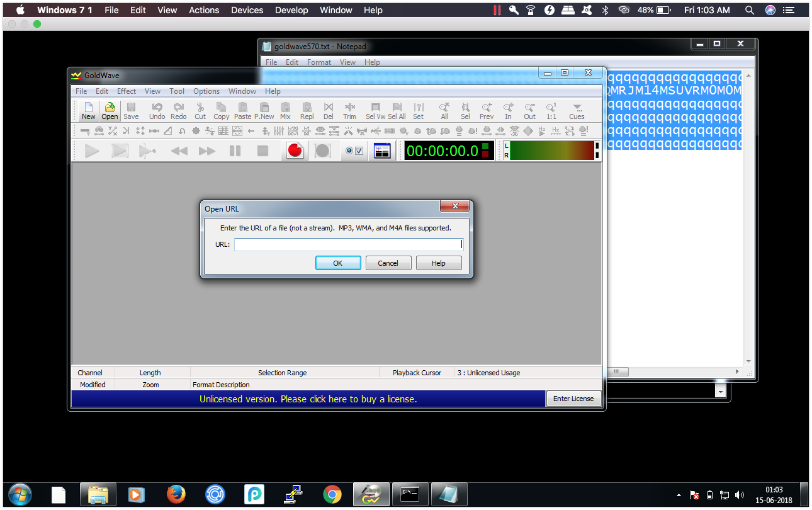Viewport: 812px width, 510px height.
Task: Click the URL text input field
Action: pyautogui.click(x=349, y=244)
